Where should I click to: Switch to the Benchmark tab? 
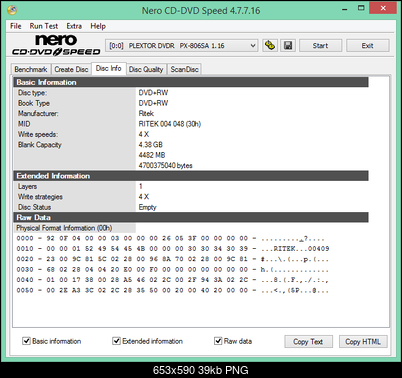tap(31, 69)
